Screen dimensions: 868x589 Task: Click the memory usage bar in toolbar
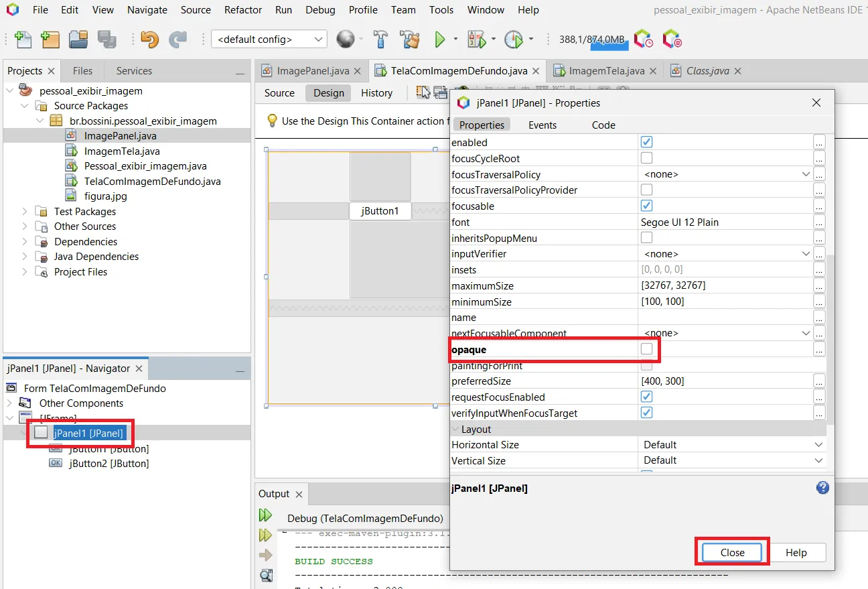click(x=593, y=40)
